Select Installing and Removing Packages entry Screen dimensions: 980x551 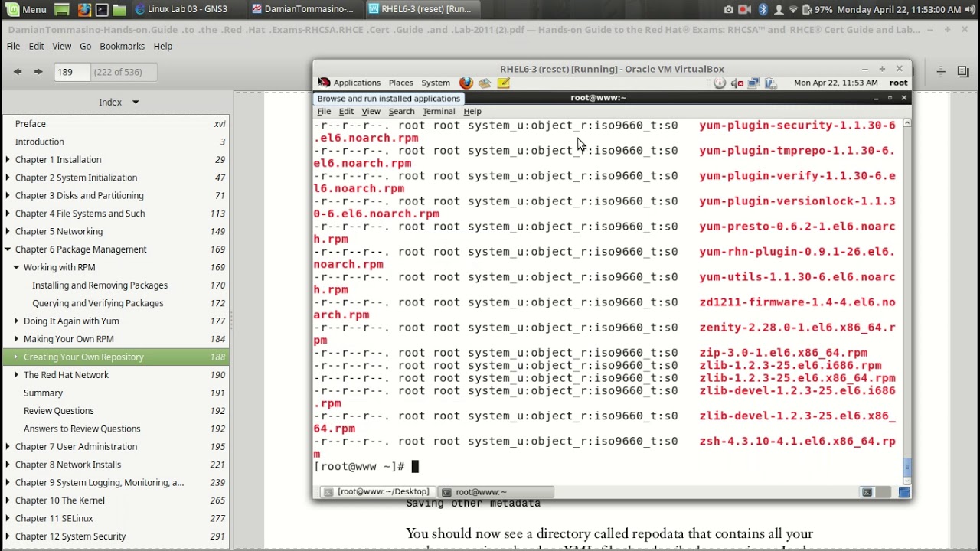point(100,285)
